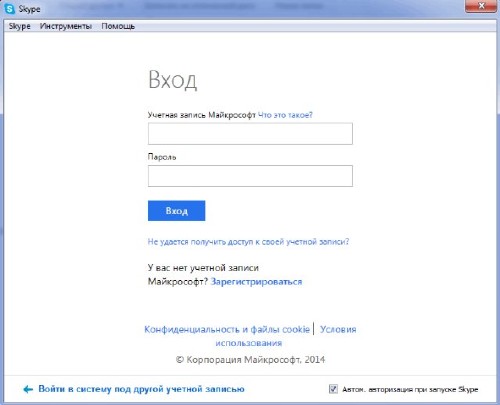Screen dimensions: 500x405
Task: Click "Войти в систему под другой учетной записью"
Action: (x=141, y=389)
